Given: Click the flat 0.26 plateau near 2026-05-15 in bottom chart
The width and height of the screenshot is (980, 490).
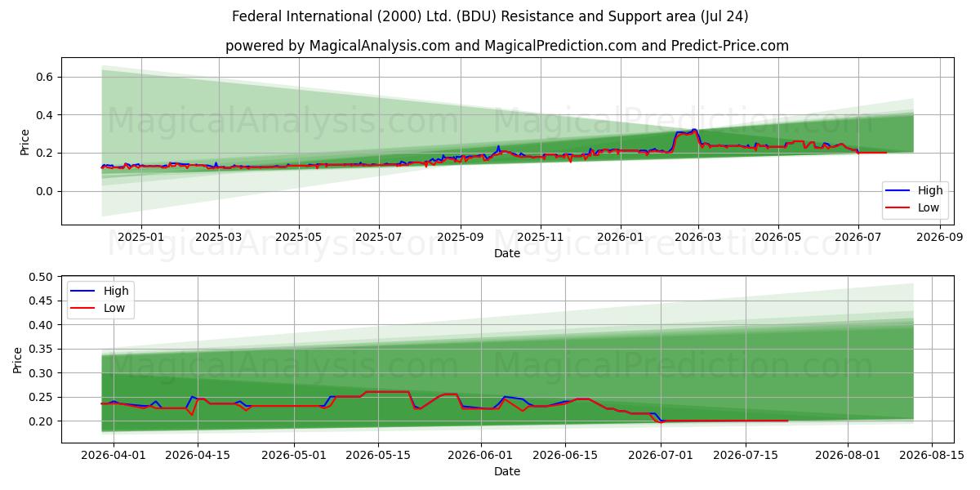Looking at the screenshot, I should [x=387, y=392].
